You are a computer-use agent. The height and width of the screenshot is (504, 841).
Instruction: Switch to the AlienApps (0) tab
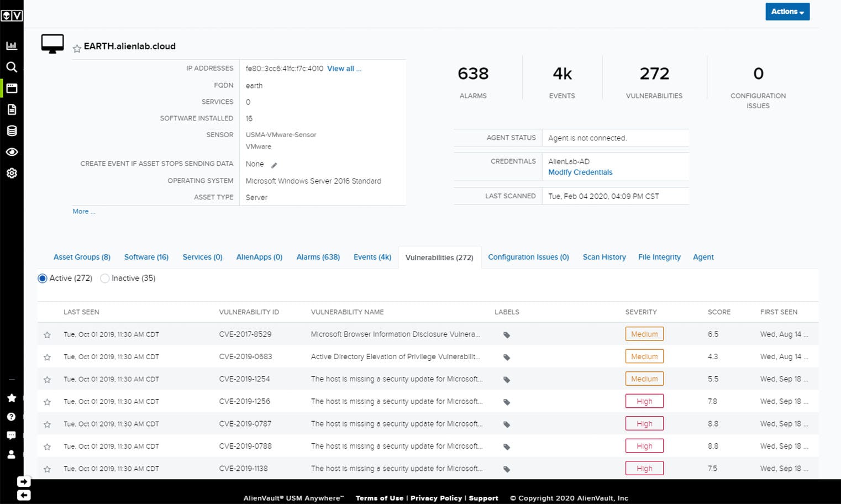pyautogui.click(x=259, y=257)
